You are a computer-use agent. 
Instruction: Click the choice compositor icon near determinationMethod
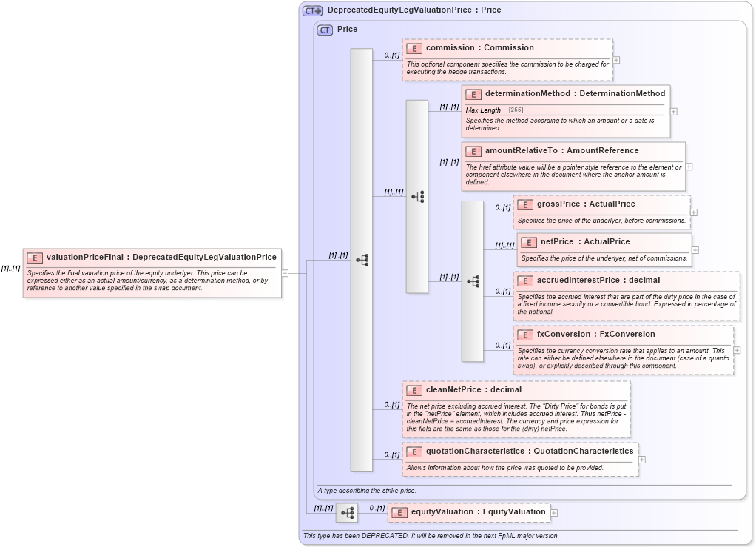(x=418, y=196)
